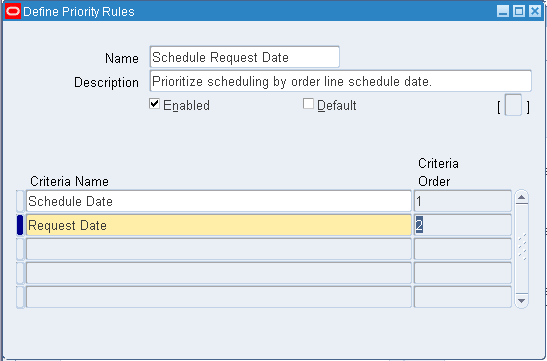Click the third empty Criteria Name field
The width and height of the screenshot is (547, 361).
[219, 249]
